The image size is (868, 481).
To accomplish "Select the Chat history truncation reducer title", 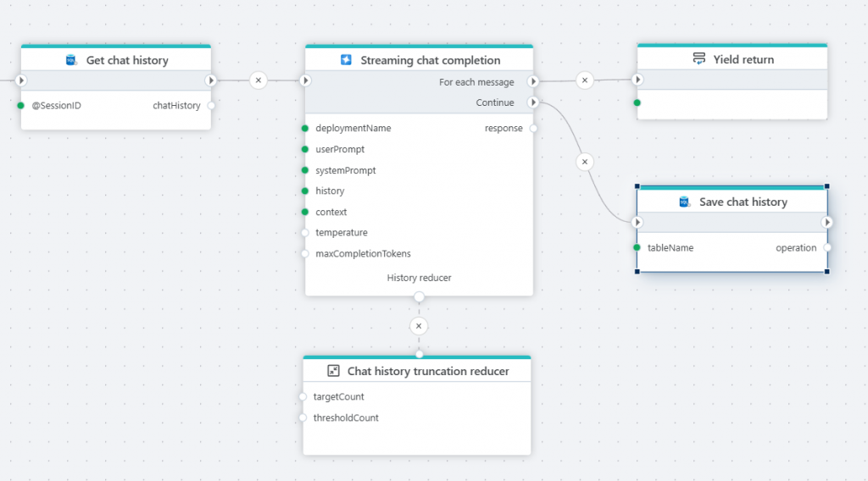I will pos(428,371).
